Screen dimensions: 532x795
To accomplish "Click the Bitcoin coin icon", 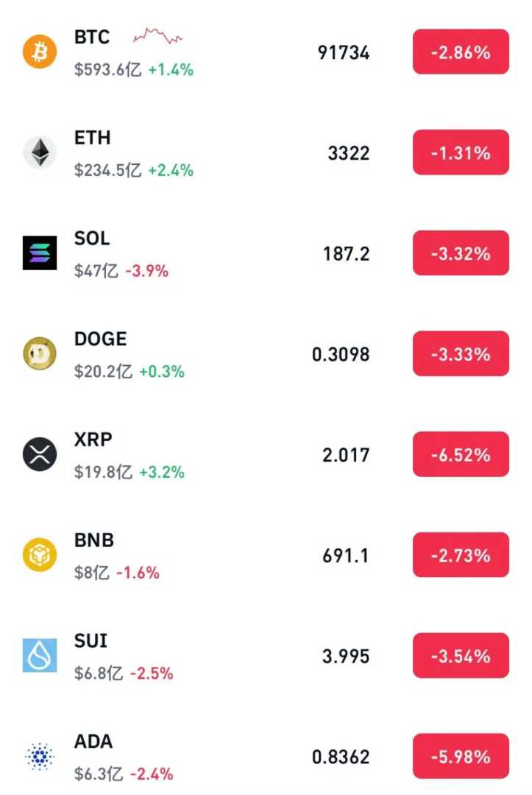I will 40,52.
